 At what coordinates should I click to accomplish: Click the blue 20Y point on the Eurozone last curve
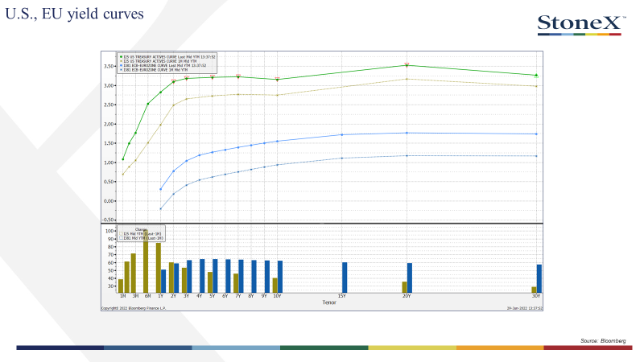click(x=407, y=133)
